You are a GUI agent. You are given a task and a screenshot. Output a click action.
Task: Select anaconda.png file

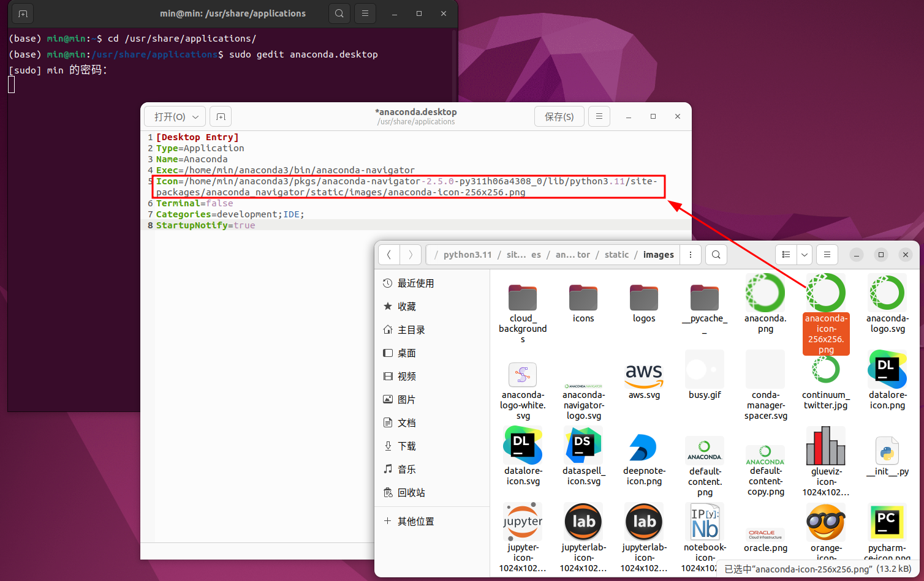coord(765,304)
